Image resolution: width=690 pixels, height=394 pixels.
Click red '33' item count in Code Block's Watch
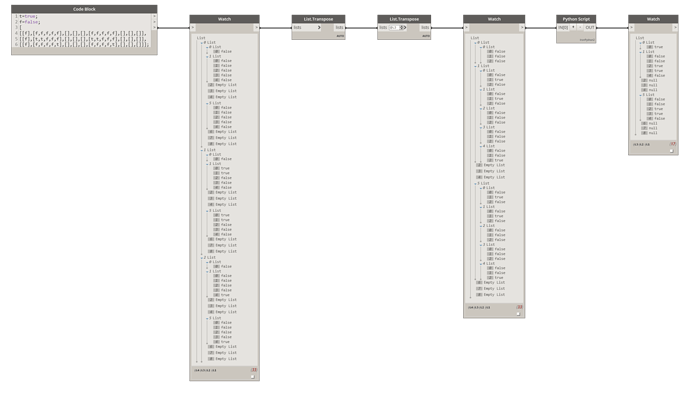pos(254,370)
